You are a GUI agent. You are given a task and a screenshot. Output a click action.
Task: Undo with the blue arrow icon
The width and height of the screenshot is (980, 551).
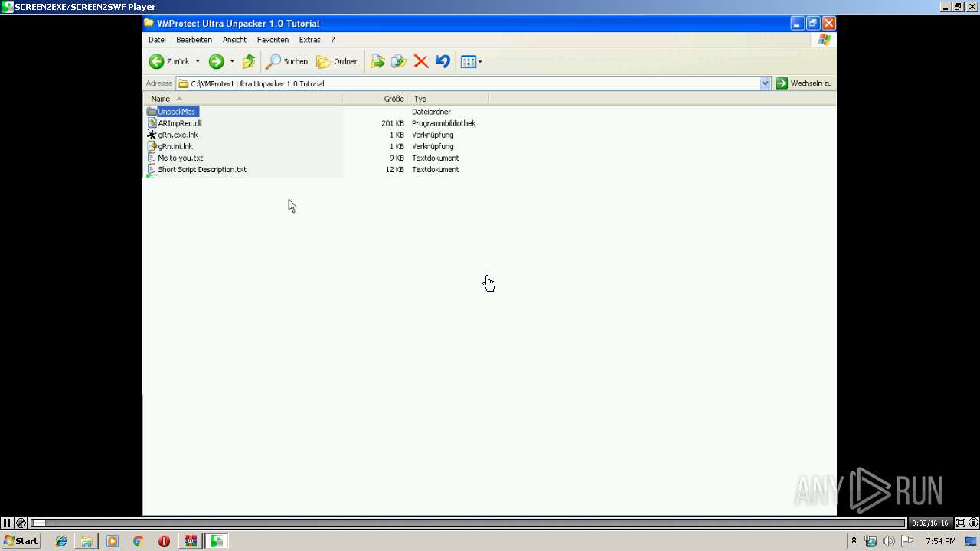[443, 61]
